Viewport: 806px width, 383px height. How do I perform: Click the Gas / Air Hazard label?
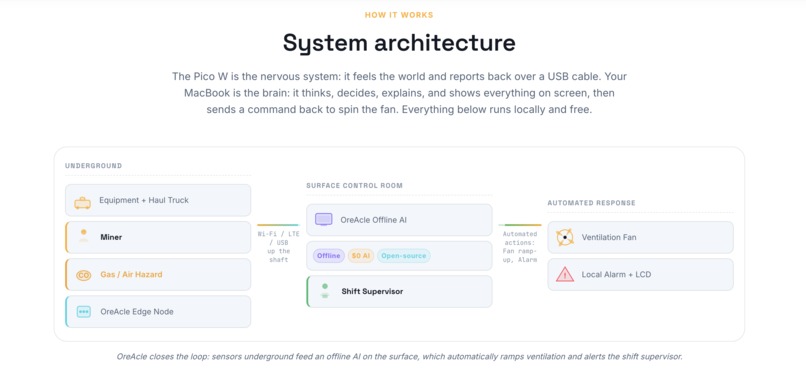click(x=131, y=274)
